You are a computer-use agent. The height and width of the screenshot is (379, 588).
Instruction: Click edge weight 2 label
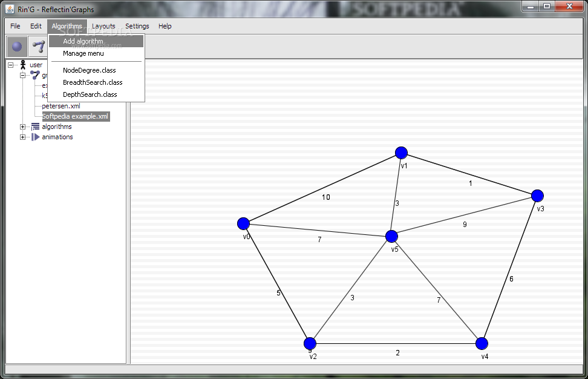coord(397,353)
